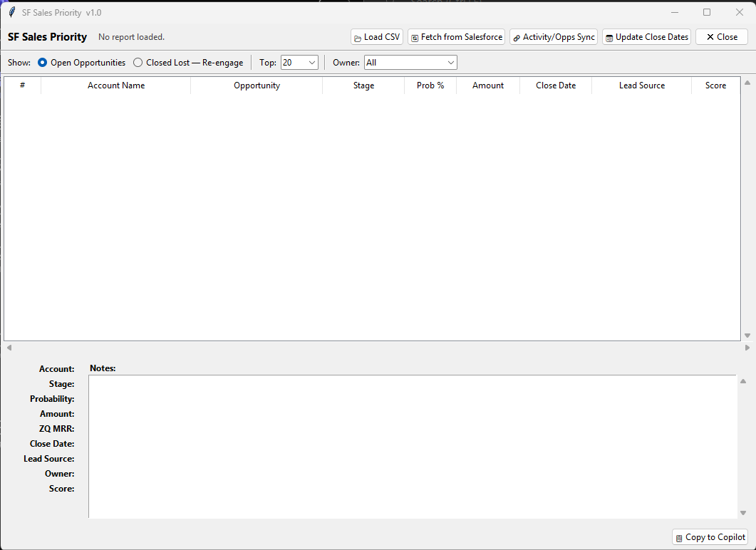Select the Closed Lost — Re-engage radio button
The image size is (756, 550).
137,63
